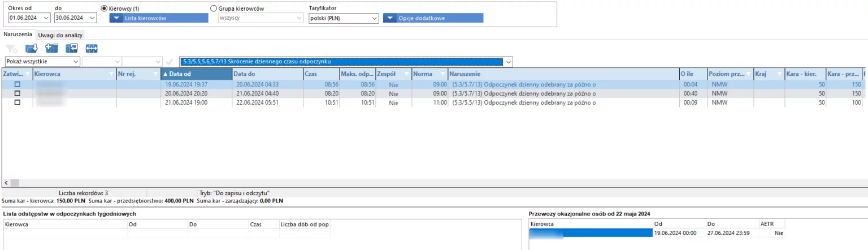Open the Okres od date dropdown 01.06.2024
This screenshot has height=250, width=868.
pos(45,18)
